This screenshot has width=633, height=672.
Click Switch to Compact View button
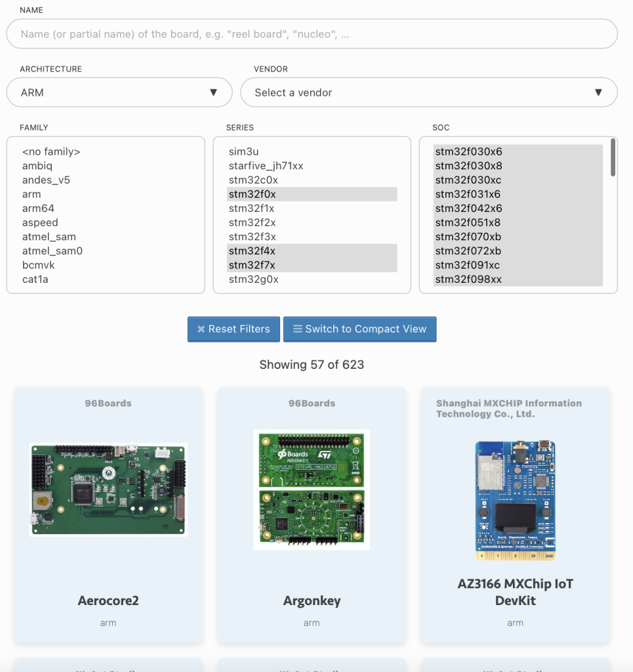tap(359, 329)
